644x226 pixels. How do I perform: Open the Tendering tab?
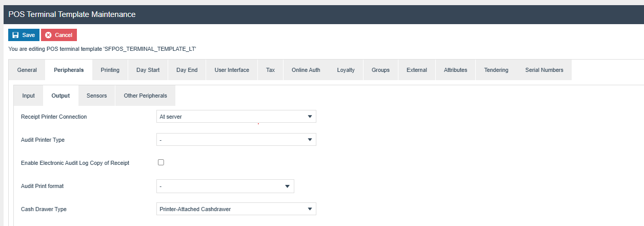tap(496, 70)
